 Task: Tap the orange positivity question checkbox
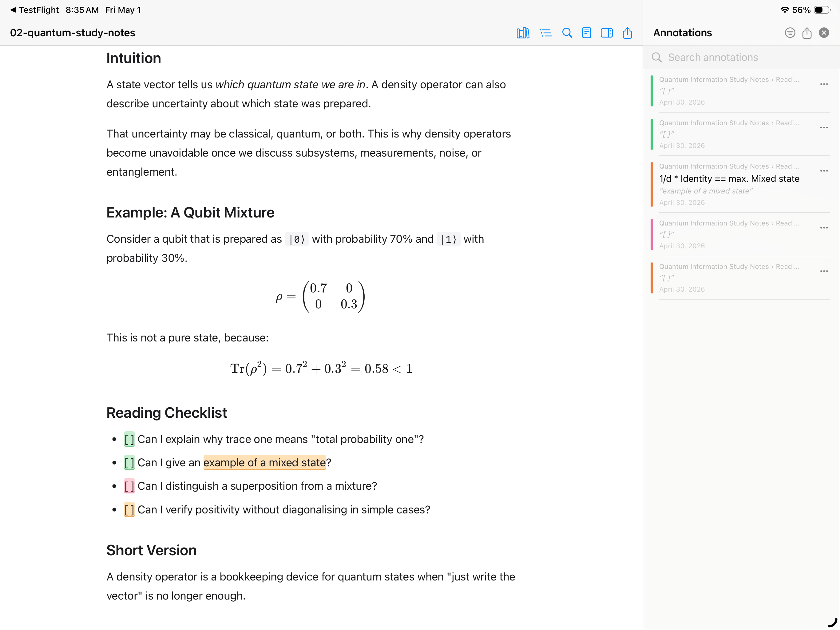click(129, 510)
